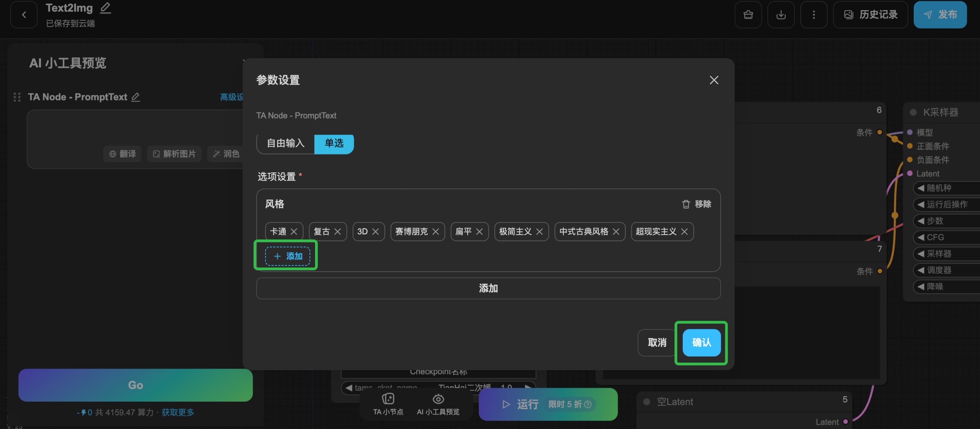The height and width of the screenshot is (429, 980).
Task: Remove the 卡通 tag with its X
Action: coord(294,232)
